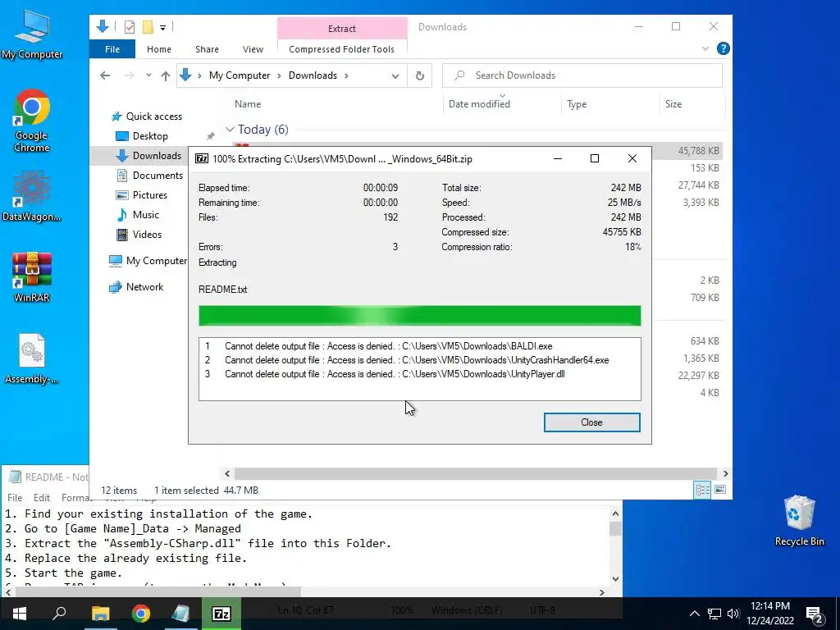Launch Google Chrome from the desktop
The width and height of the screenshot is (840, 630).
32,121
